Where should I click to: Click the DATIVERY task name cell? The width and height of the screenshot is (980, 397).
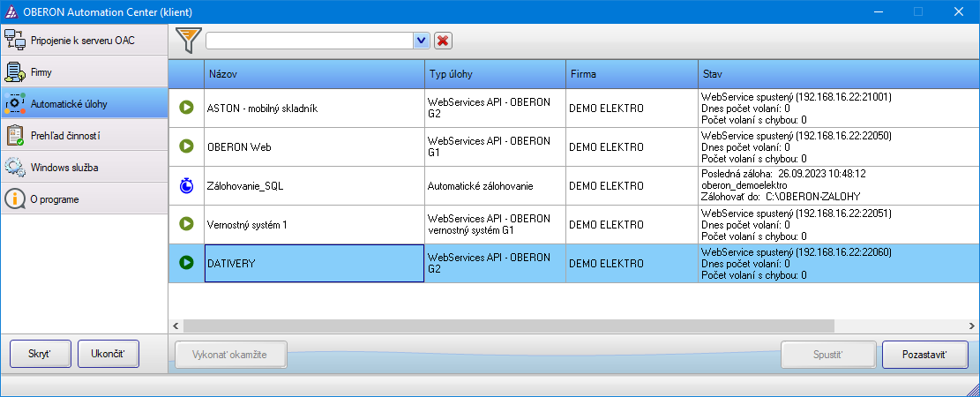click(x=314, y=263)
